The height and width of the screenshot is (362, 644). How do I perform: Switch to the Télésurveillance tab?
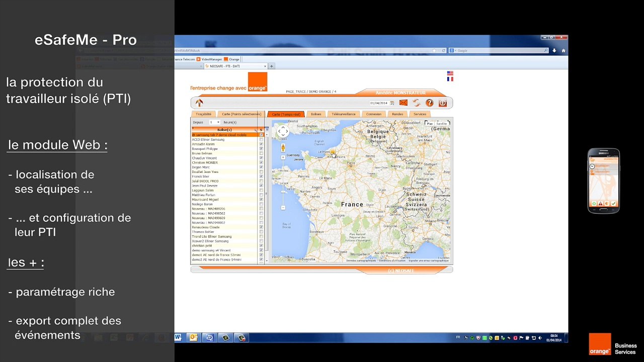[344, 114]
